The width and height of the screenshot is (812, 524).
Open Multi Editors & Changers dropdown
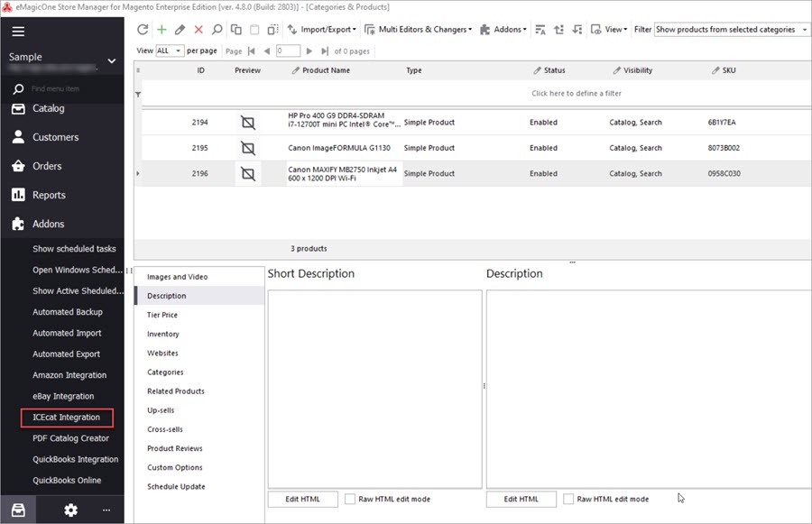[418, 30]
